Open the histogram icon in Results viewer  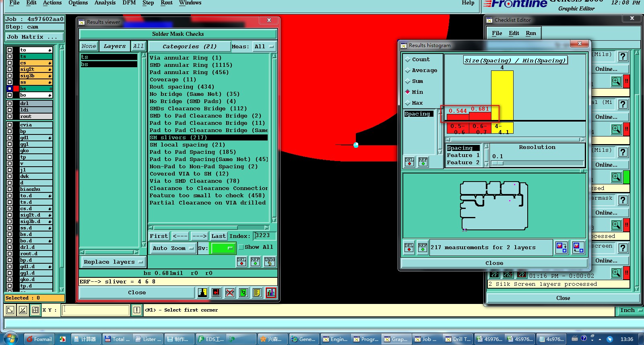pos(270,293)
